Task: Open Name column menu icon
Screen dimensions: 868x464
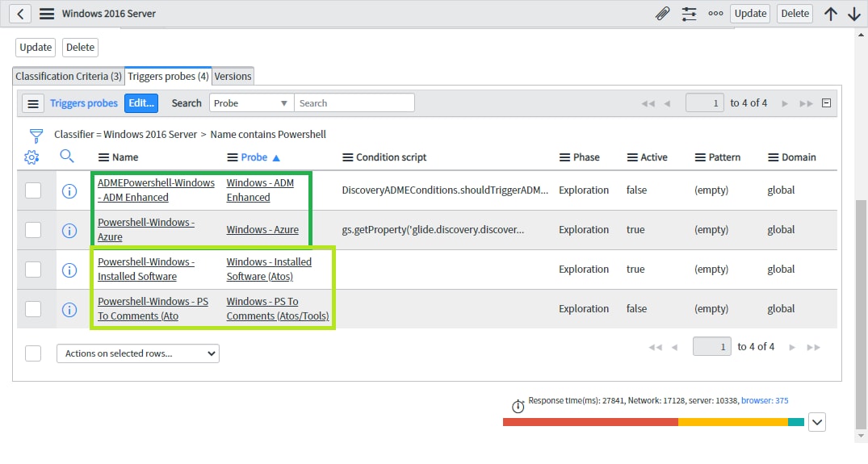Action: (x=103, y=157)
